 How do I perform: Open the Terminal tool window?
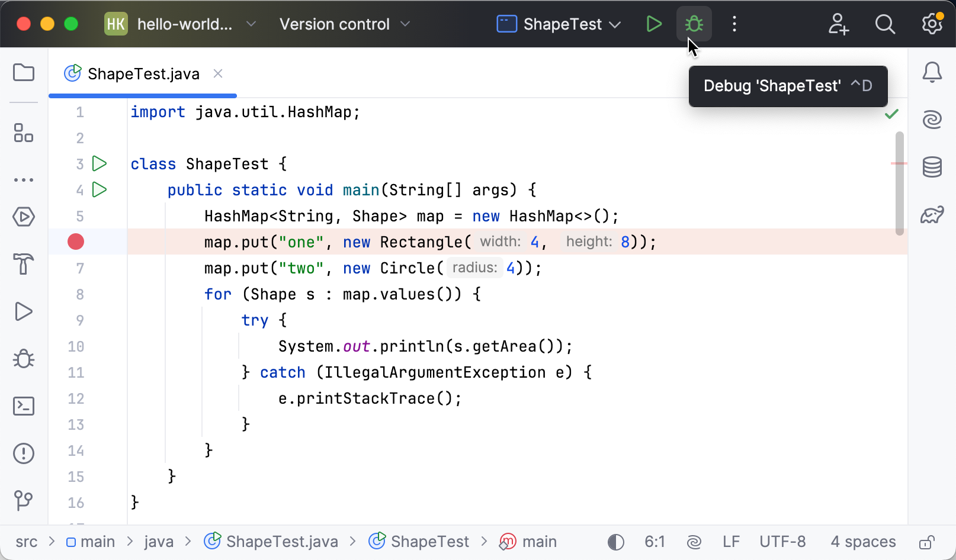[24, 406]
